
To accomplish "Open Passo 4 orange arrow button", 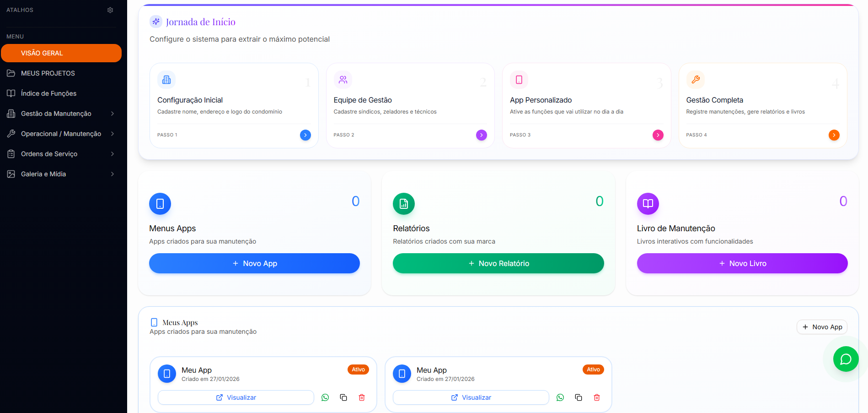I will [834, 135].
